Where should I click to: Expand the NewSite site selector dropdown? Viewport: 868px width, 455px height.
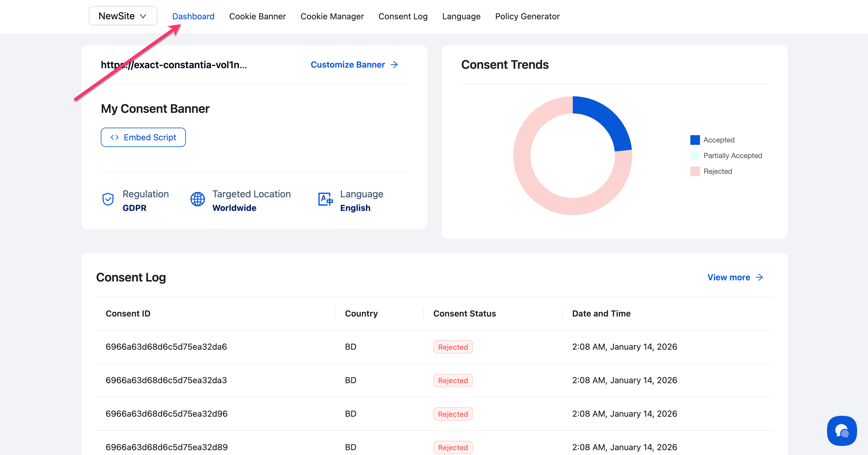coord(123,16)
